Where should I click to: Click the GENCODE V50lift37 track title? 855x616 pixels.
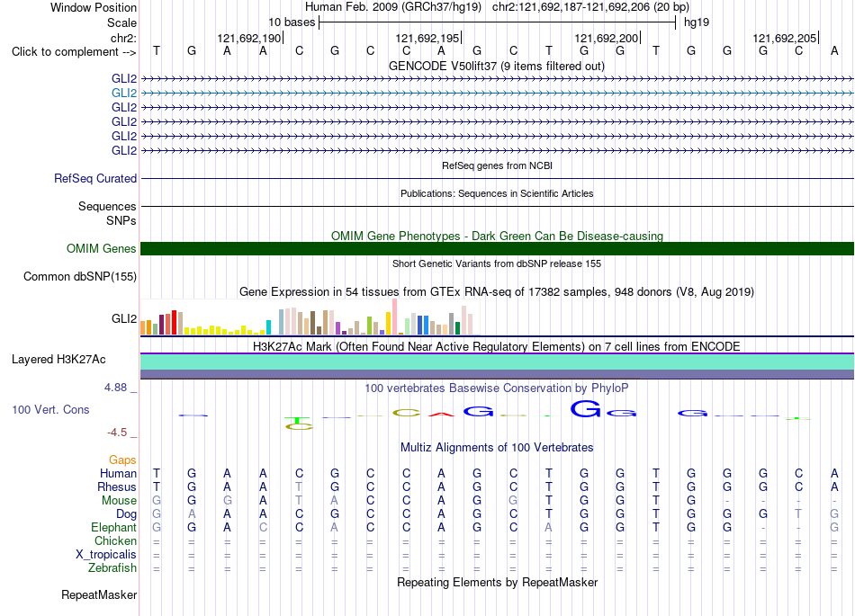(x=497, y=66)
